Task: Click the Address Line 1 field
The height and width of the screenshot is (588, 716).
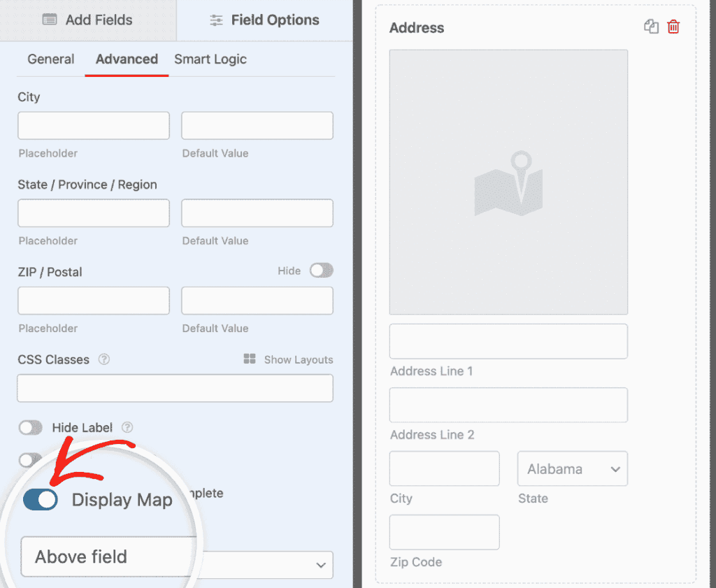Action: (508, 341)
